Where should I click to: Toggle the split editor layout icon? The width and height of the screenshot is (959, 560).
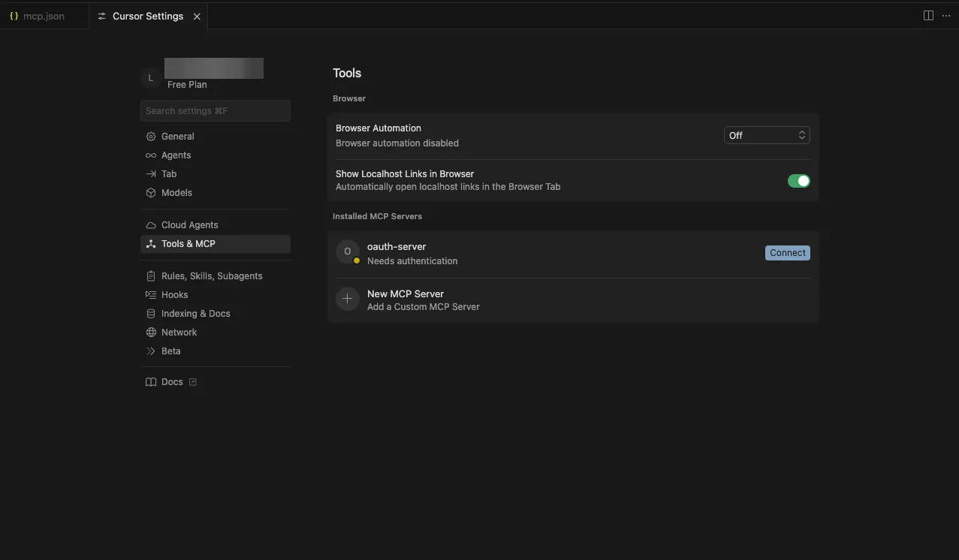(928, 15)
